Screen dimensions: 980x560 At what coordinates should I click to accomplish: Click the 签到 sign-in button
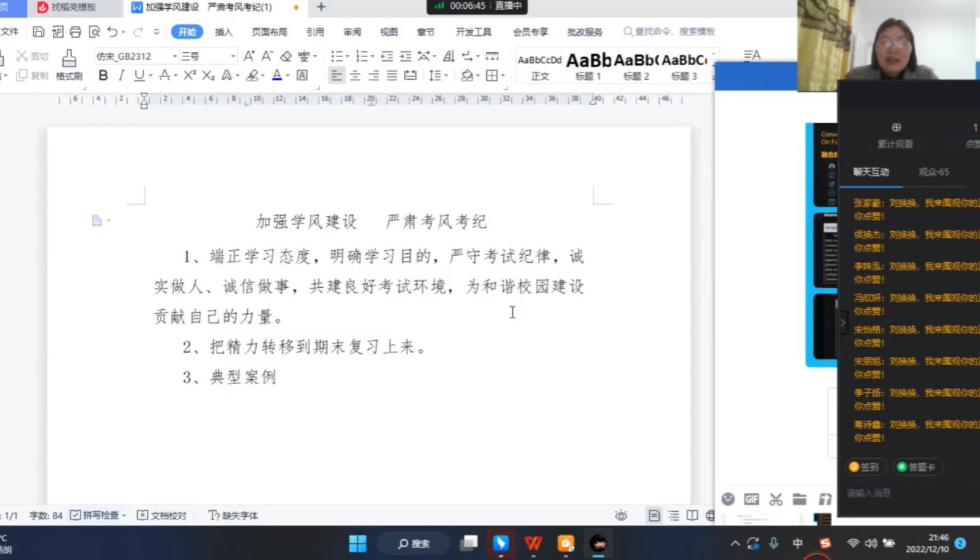pos(865,467)
